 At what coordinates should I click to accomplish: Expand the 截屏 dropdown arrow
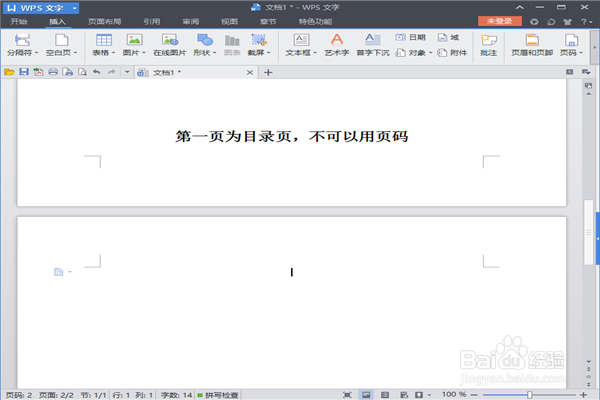click(x=269, y=52)
